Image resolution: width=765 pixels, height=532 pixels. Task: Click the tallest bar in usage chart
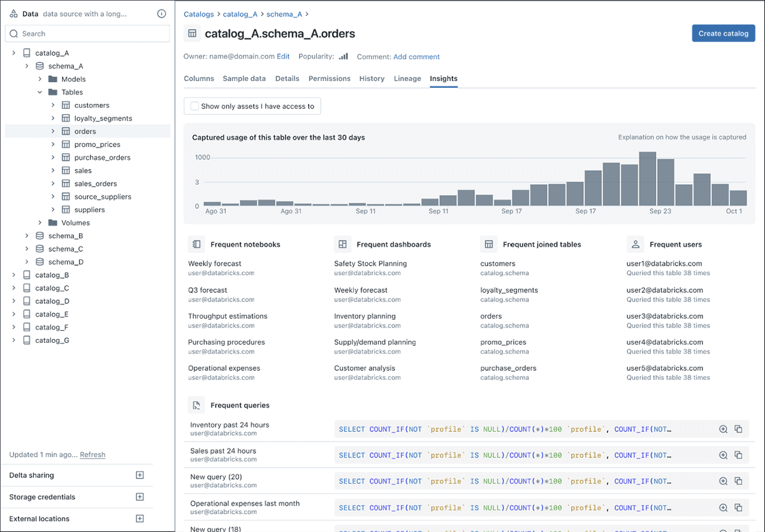[x=648, y=178]
